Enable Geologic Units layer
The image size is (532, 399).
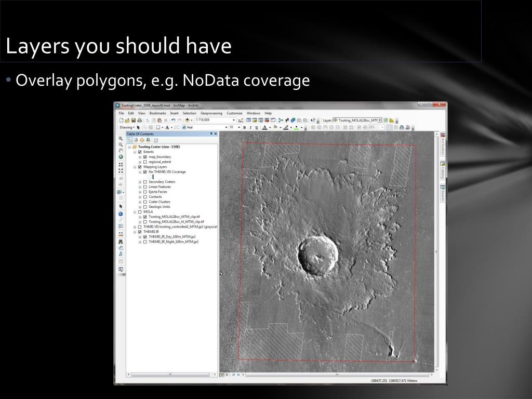(145, 207)
